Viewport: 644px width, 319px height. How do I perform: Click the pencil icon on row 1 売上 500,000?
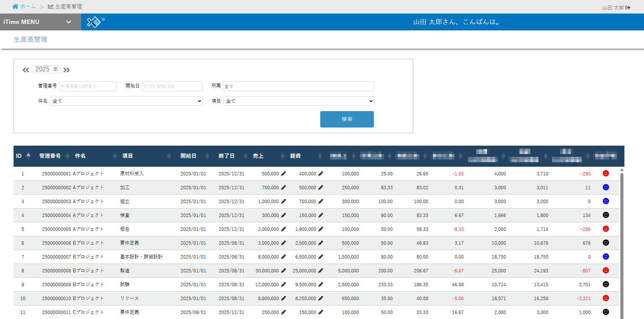pos(283,174)
